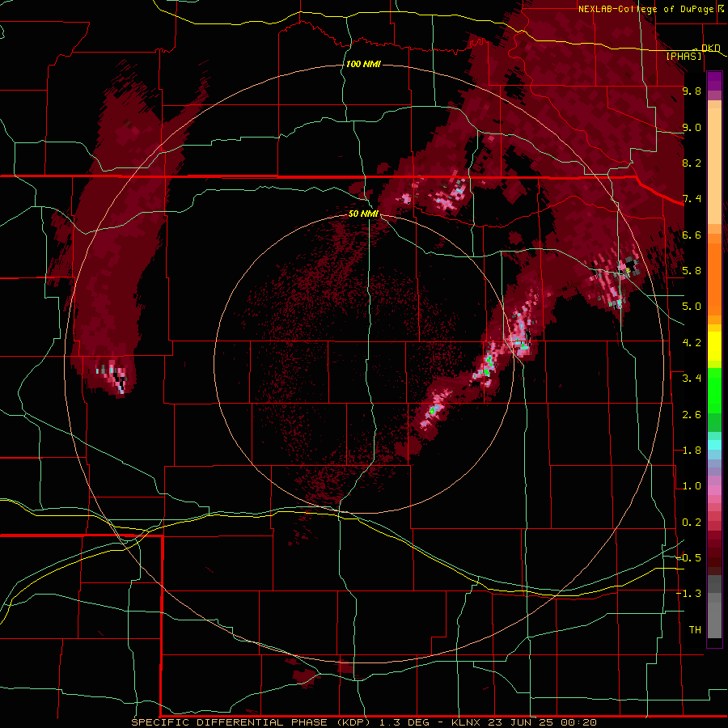
Task: Click the 23 JUN 25 date text
Action: coord(521,722)
